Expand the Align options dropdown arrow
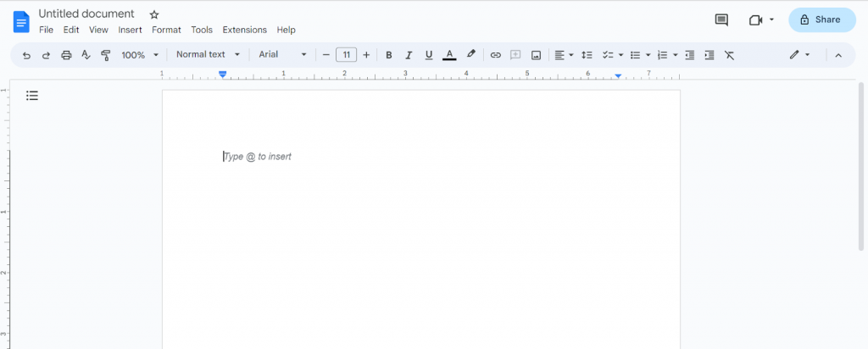Image resolution: width=868 pixels, height=349 pixels. pos(570,55)
